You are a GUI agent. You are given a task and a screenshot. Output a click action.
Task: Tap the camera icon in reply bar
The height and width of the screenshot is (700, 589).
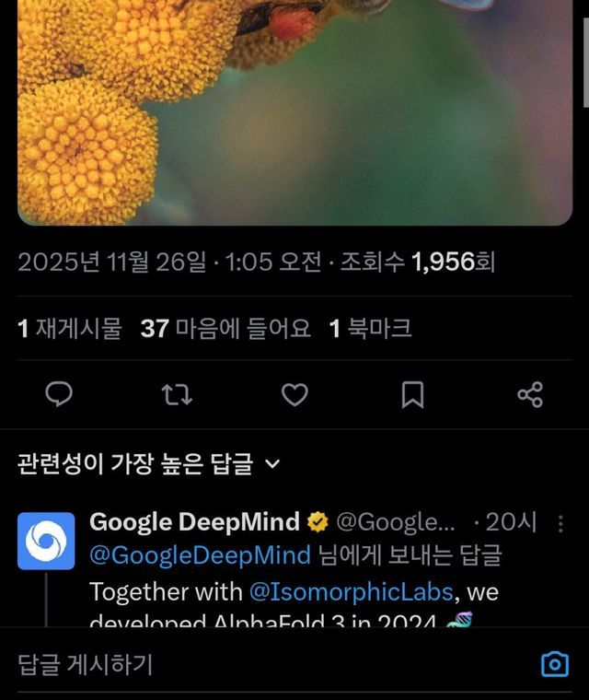[554, 664]
